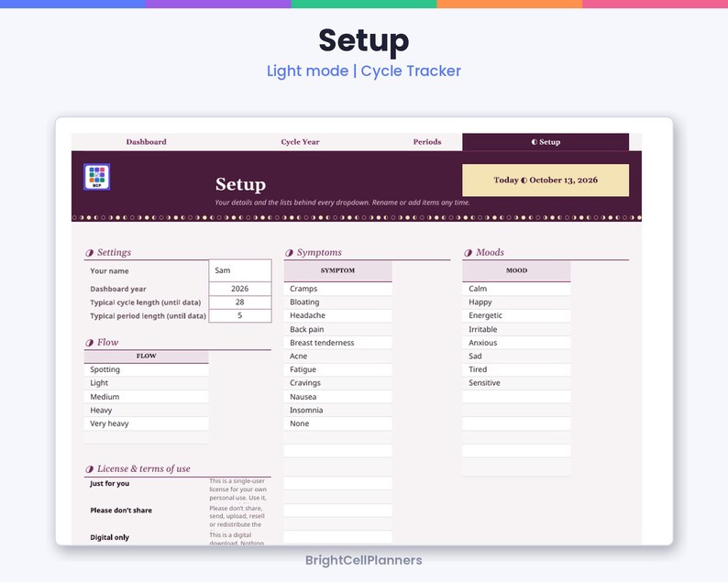Click the first empty cell below Sensitive
728x582 pixels.
(516, 397)
